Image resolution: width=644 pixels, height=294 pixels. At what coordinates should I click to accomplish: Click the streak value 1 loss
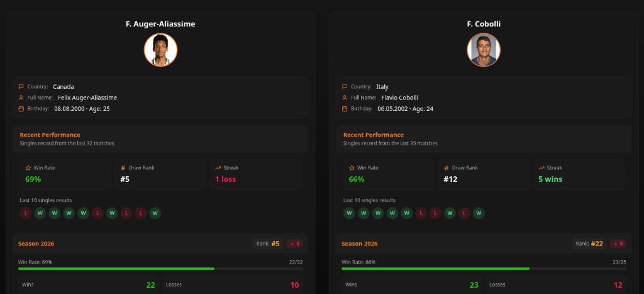(226, 179)
